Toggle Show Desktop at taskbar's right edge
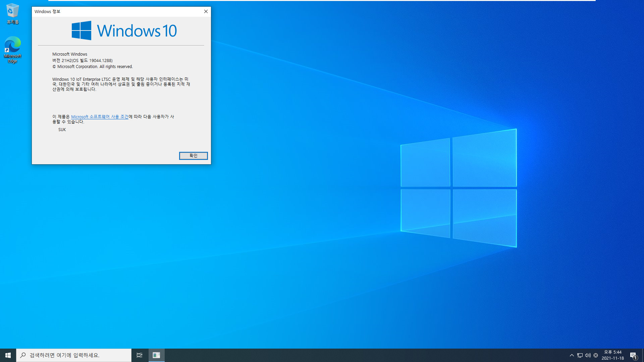This screenshot has width=644, height=362. tap(643, 355)
